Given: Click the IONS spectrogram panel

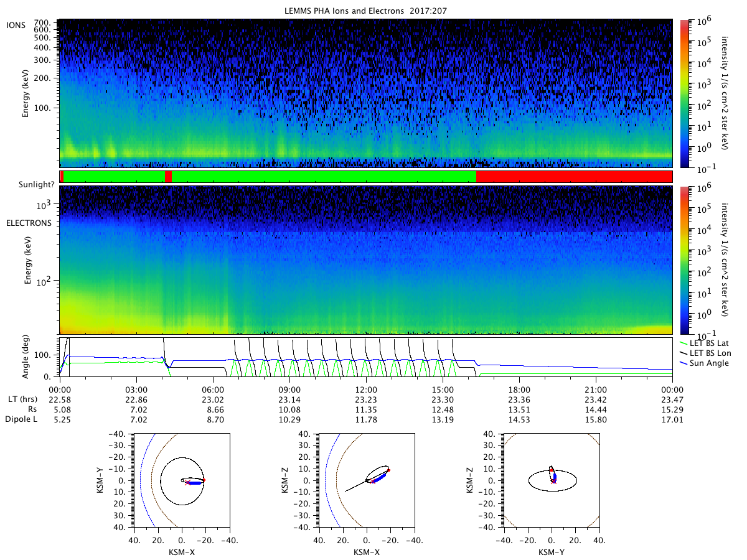Looking at the screenshot, I should [366, 93].
